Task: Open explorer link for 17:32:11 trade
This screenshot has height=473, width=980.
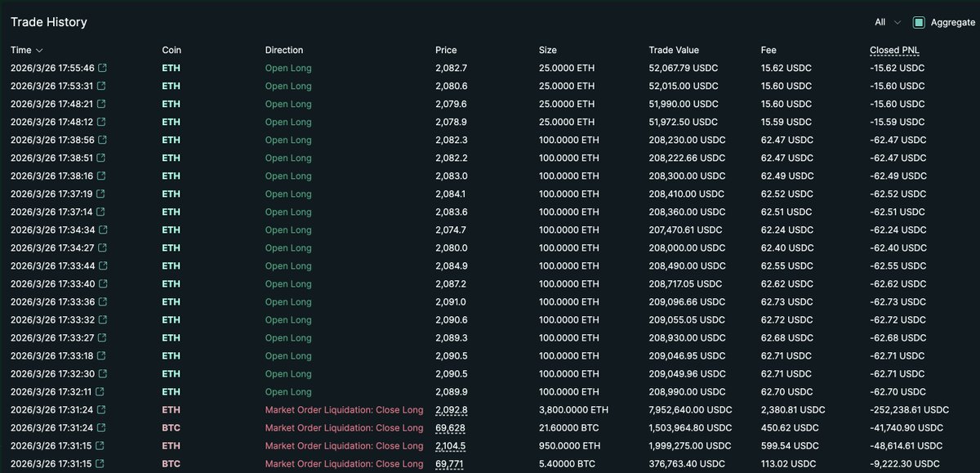Action: [x=103, y=392]
